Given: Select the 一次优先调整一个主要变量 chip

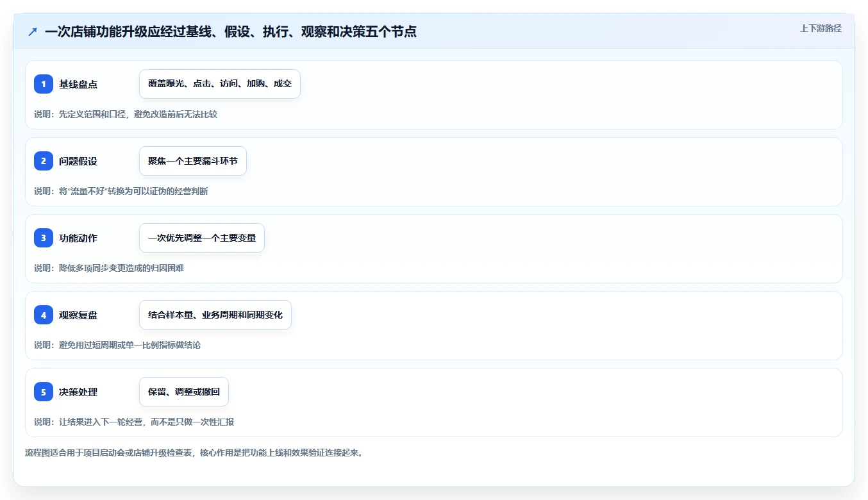Looking at the screenshot, I should pyautogui.click(x=202, y=238).
